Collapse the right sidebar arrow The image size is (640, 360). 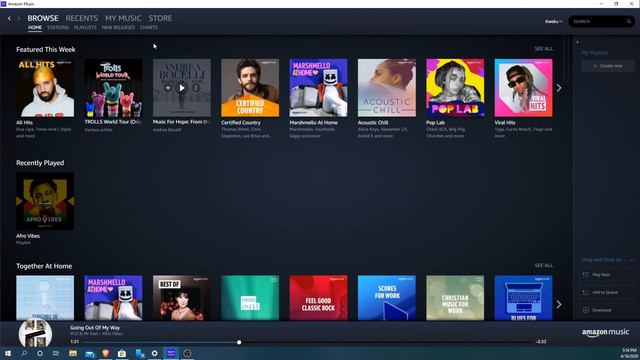click(578, 42)
